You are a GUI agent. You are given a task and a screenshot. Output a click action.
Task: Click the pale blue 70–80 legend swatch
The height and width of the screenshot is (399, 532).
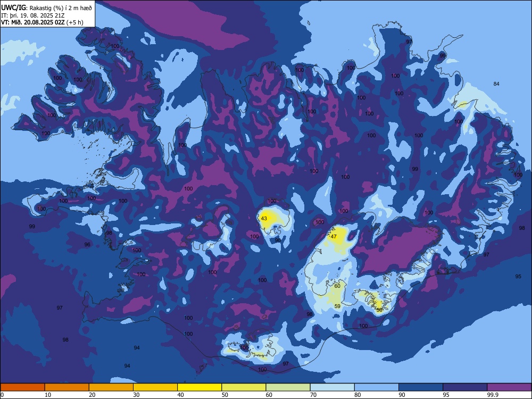point(332,387)
